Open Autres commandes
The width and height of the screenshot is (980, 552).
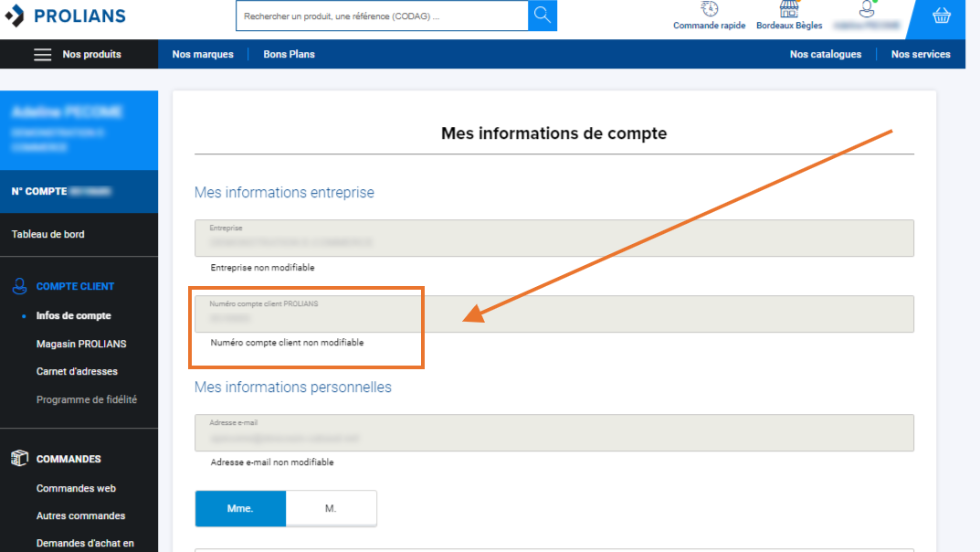tap(80, 515)
